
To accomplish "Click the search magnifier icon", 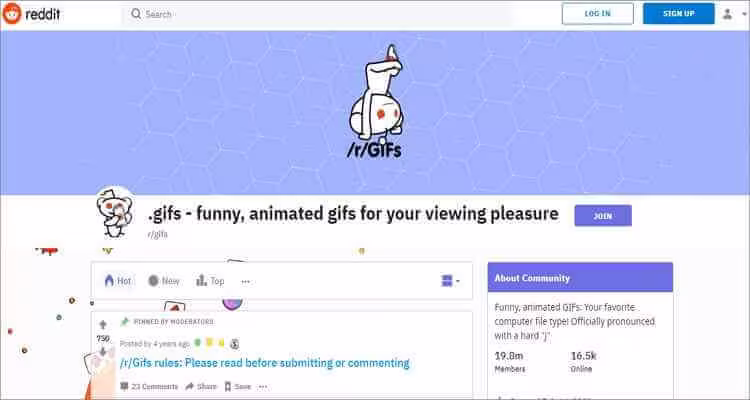I will [x=136, y=14].
